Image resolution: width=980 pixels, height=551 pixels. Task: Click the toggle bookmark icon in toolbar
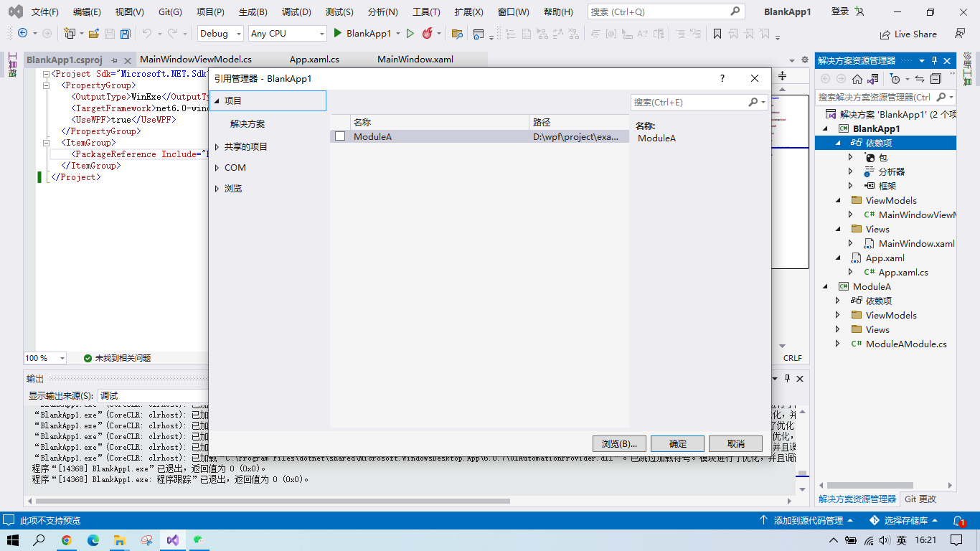tap(717, 33)
